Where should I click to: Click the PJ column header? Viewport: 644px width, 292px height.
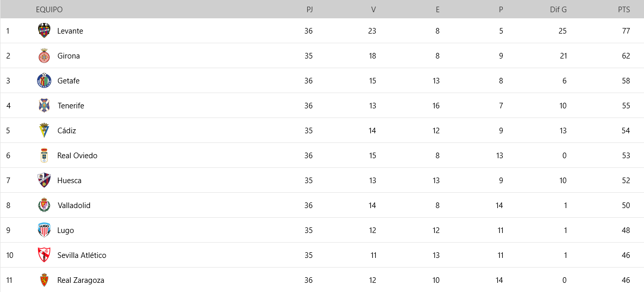310,10
